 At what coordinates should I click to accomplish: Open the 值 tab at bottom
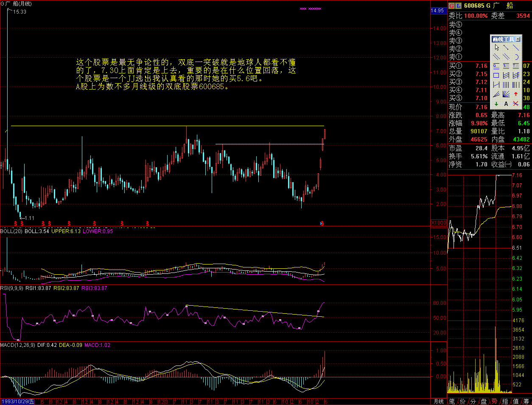click(516, 401)
